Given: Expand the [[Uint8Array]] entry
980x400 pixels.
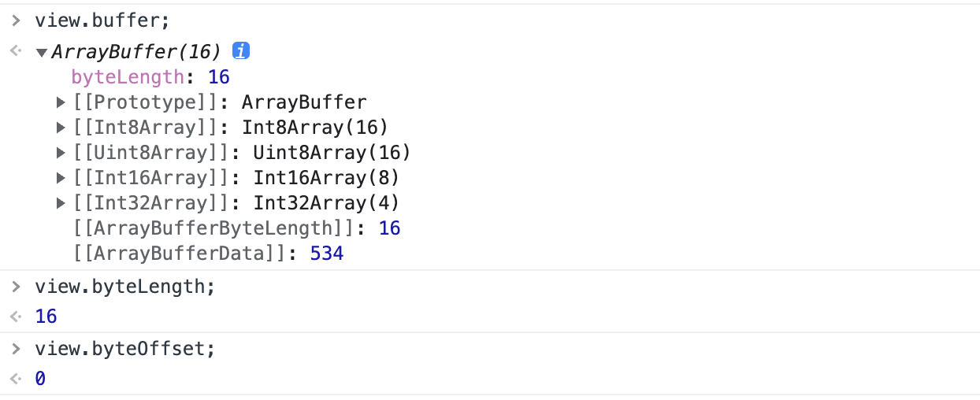Looking at the screenshot, I should coord(61,153).
